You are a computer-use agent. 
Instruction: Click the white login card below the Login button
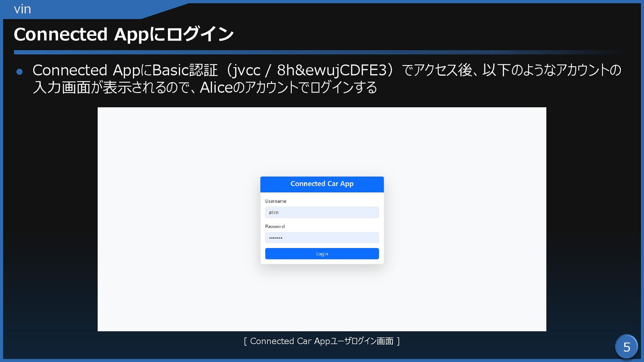pos(322,262)
